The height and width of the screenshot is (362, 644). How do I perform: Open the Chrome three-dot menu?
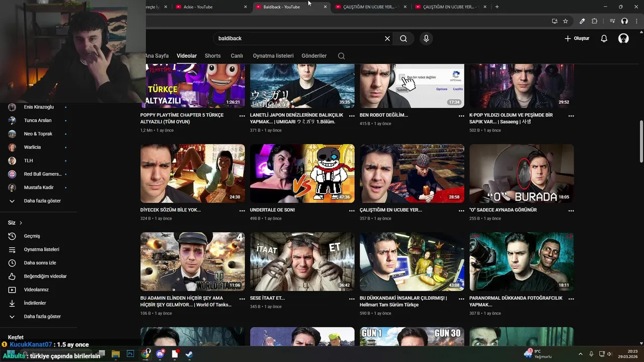[636, 21]
